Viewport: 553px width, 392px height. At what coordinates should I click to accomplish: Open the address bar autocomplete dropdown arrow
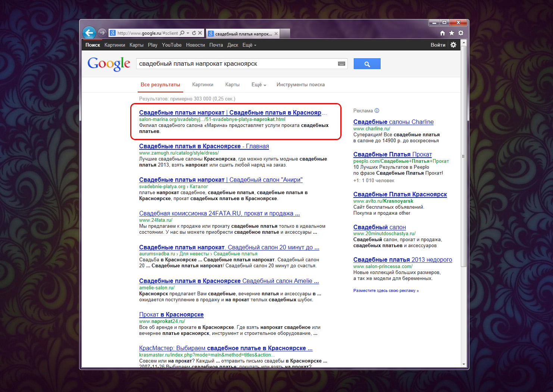pyautogui.click(x=188, y=33)
